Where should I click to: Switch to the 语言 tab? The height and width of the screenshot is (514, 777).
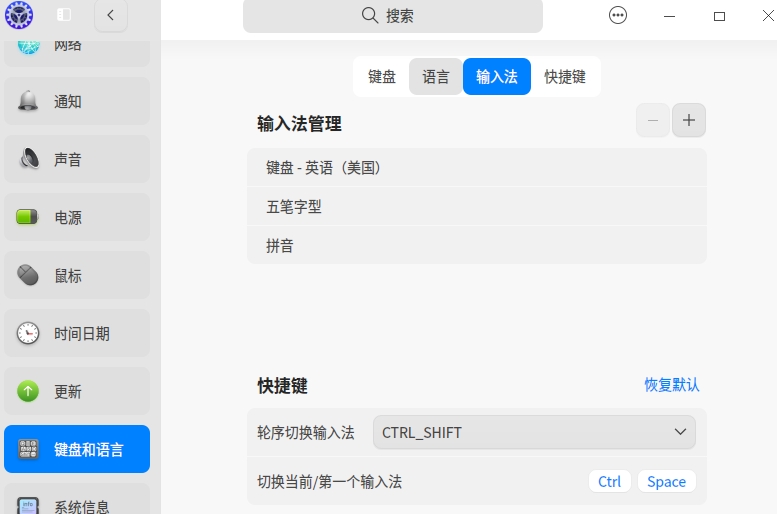436,76
